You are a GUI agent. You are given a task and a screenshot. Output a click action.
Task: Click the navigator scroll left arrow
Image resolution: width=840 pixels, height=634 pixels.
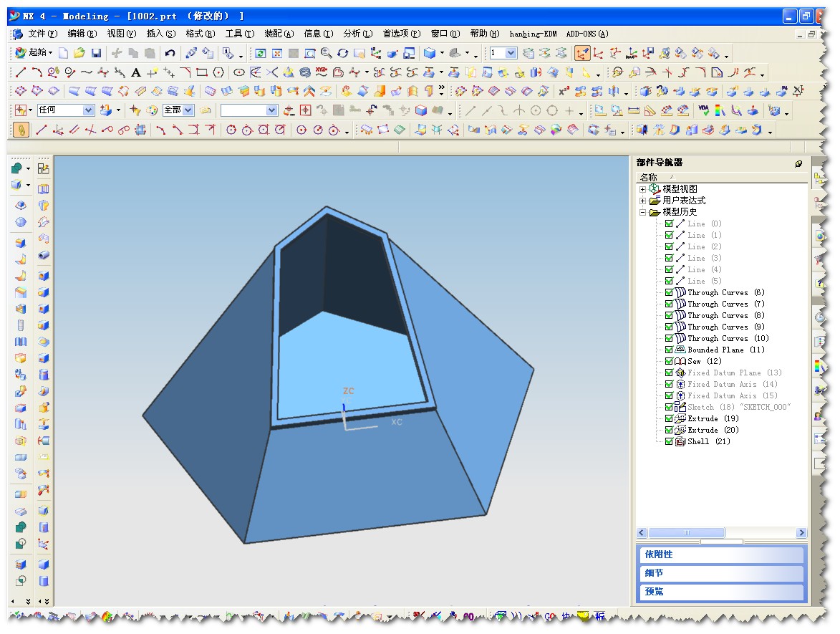(642, 533)
